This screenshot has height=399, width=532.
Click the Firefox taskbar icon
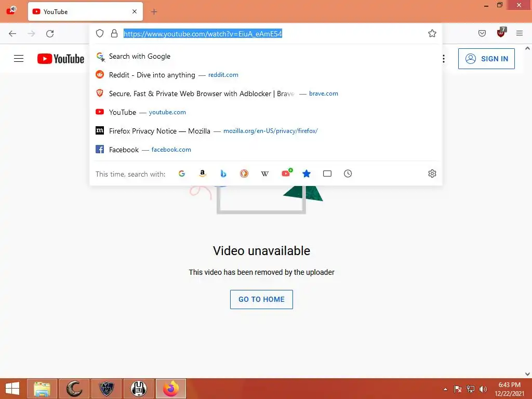171,389
